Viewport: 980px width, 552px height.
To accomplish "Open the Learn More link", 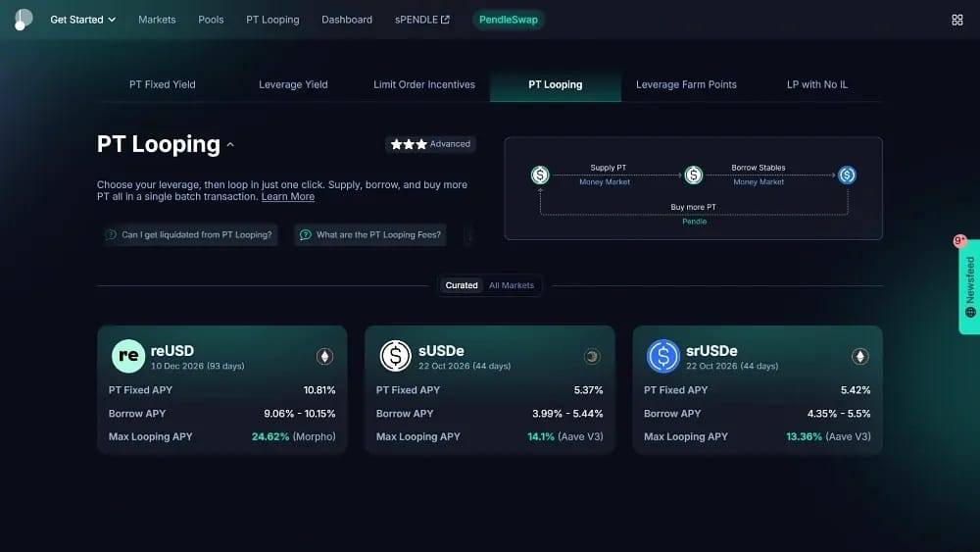I will [x=287, y=196].
